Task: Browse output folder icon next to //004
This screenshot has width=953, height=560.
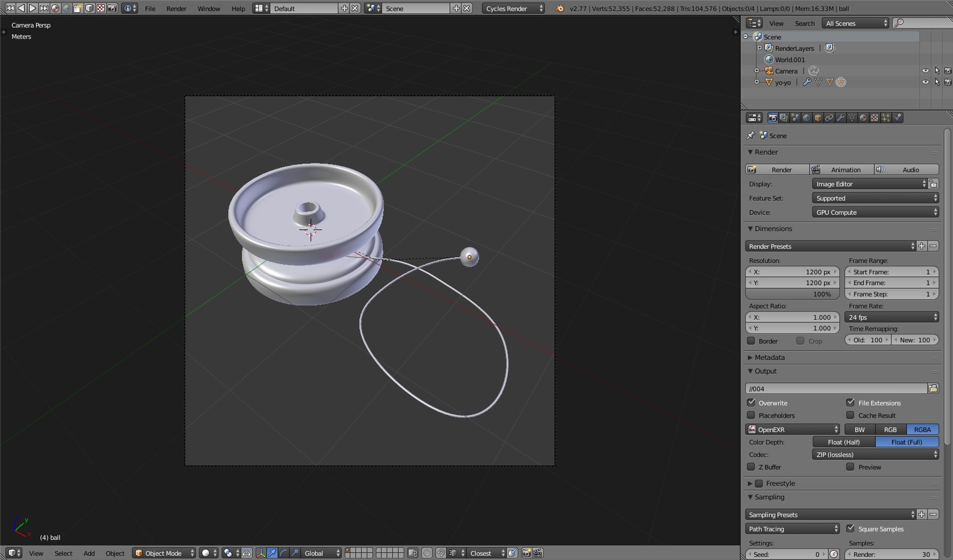Action: pos(933,388)
